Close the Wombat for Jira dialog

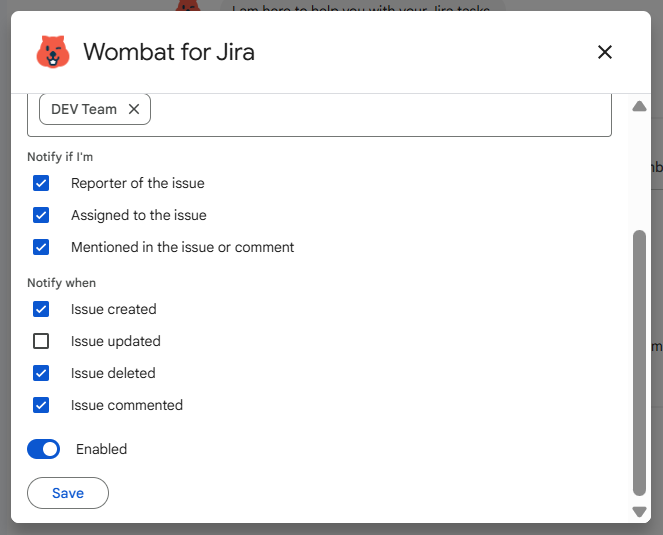pos(604,52)
